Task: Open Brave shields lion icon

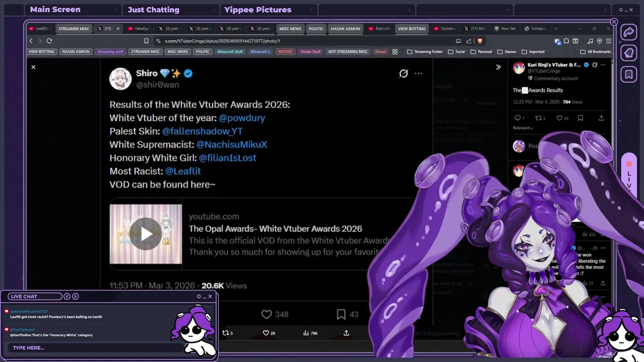Action: [x=479, y=41]
